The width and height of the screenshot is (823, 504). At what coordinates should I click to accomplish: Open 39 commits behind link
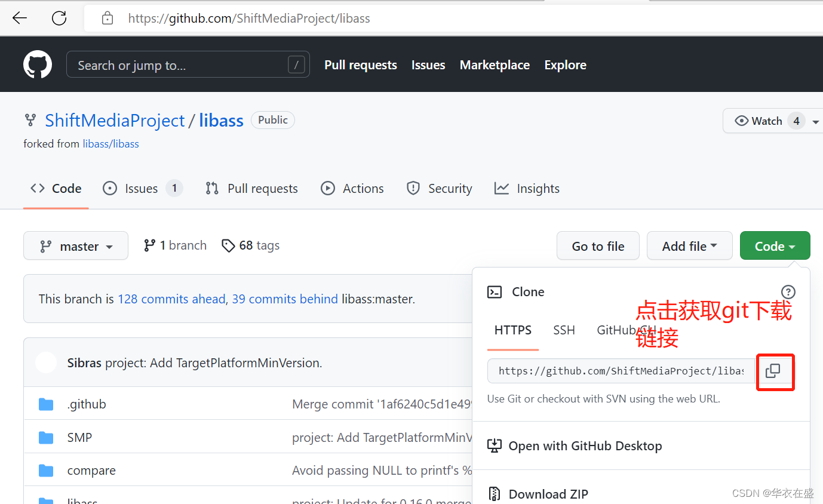(285, 299)
